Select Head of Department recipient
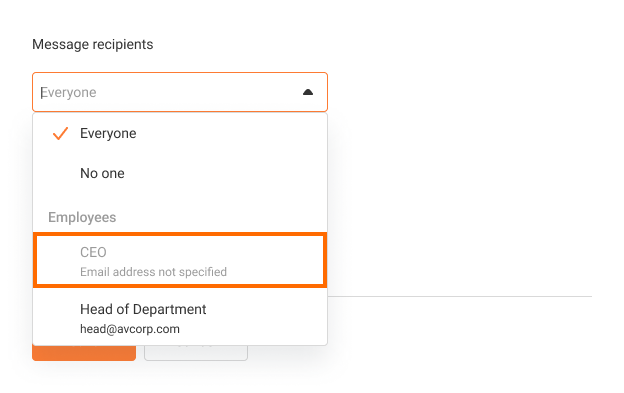The height and width of the screenshot is (393, 624). click(180, 318)
